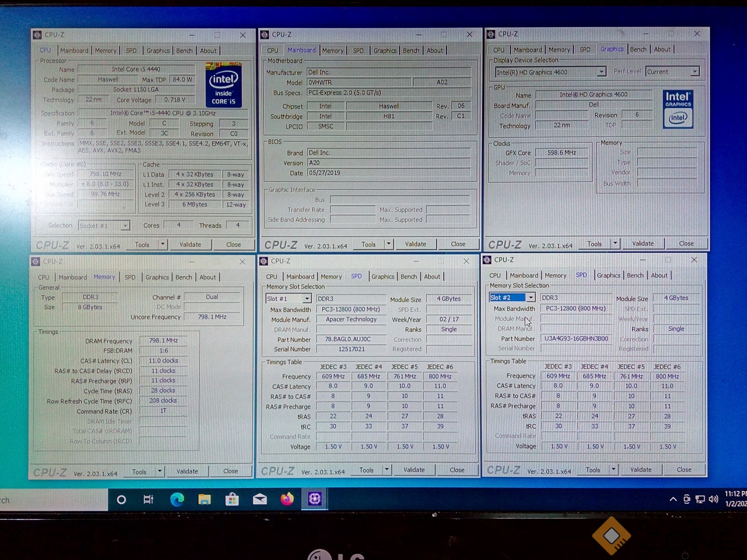The height and width of the screenshot is (560, 747).
Task: Open volume control in system tray
Action: tap(713, 499)
